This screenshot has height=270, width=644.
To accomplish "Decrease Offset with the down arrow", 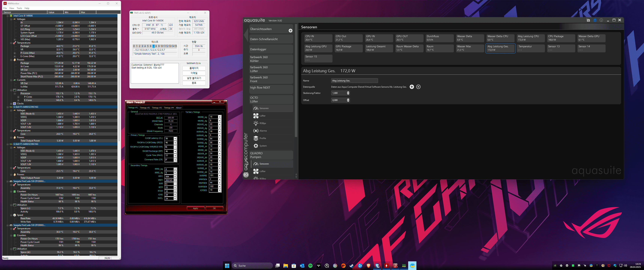I will pyautogui.click(x=348, y=101).
